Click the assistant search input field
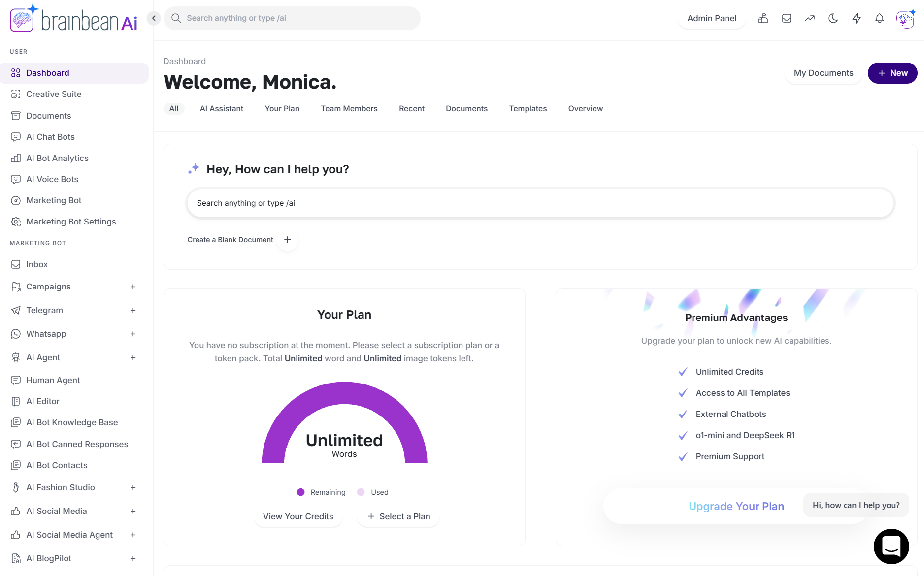Screen dimensions: 924x576 pyautogui.click(x=540, y=203)
